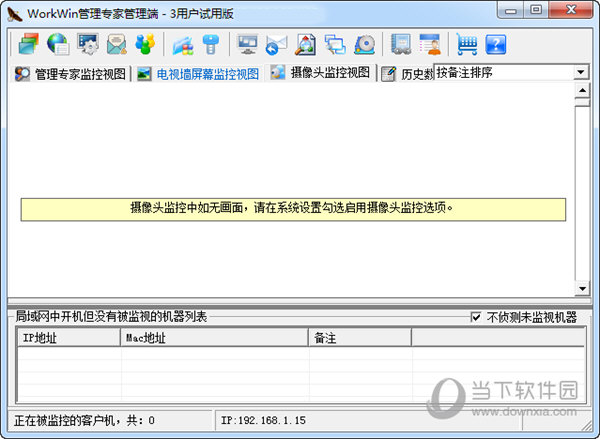Open the globe web page icon
Screen dimensions: 600x439
[x=58, y=44]
